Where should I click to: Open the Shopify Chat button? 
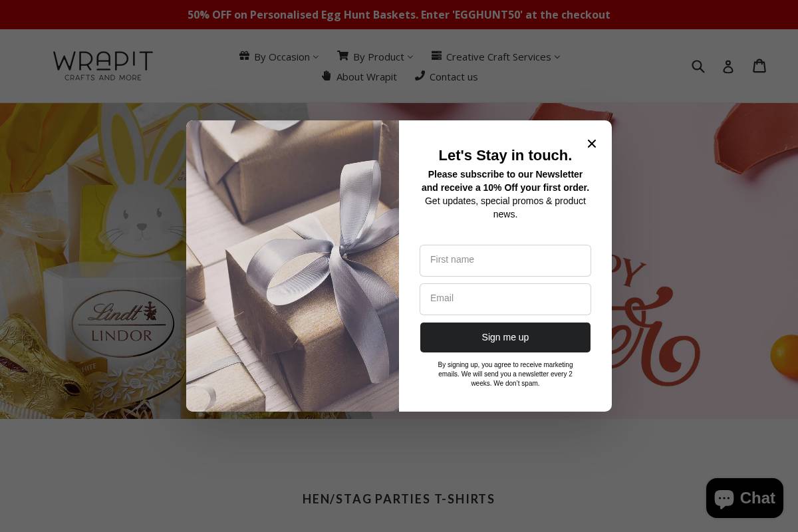[745, 498]
